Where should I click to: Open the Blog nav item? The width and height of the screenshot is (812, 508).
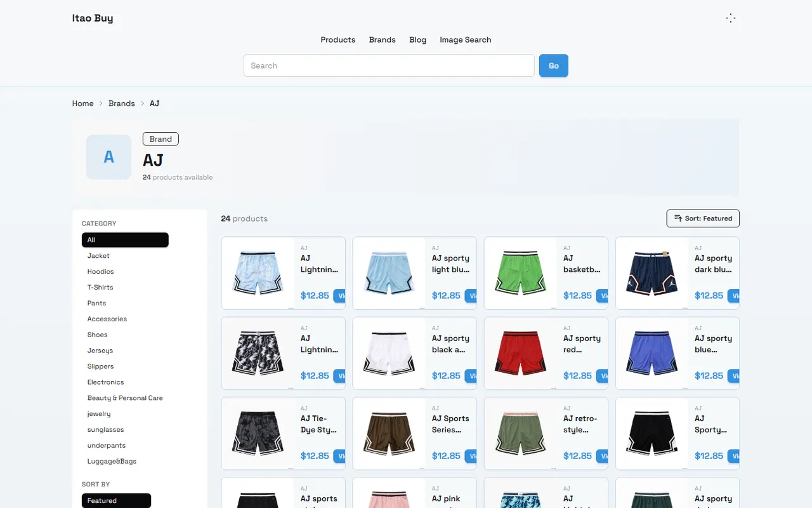418,39
